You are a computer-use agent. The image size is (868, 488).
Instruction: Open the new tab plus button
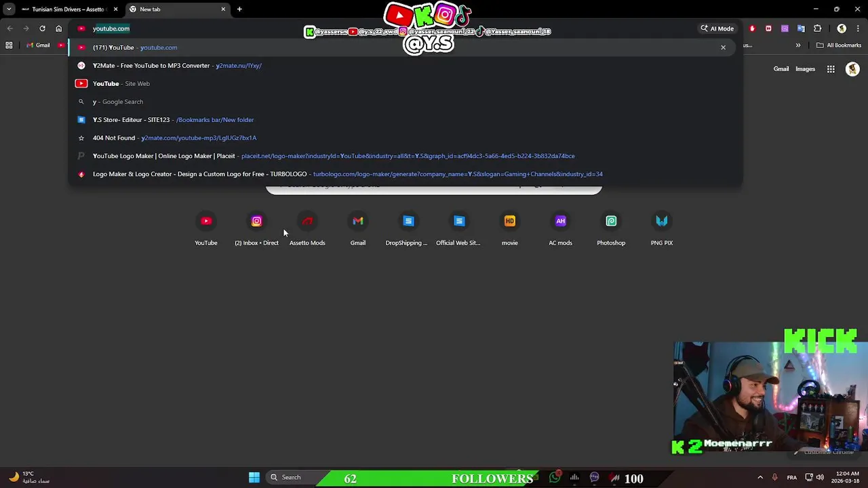pos(239,9)
